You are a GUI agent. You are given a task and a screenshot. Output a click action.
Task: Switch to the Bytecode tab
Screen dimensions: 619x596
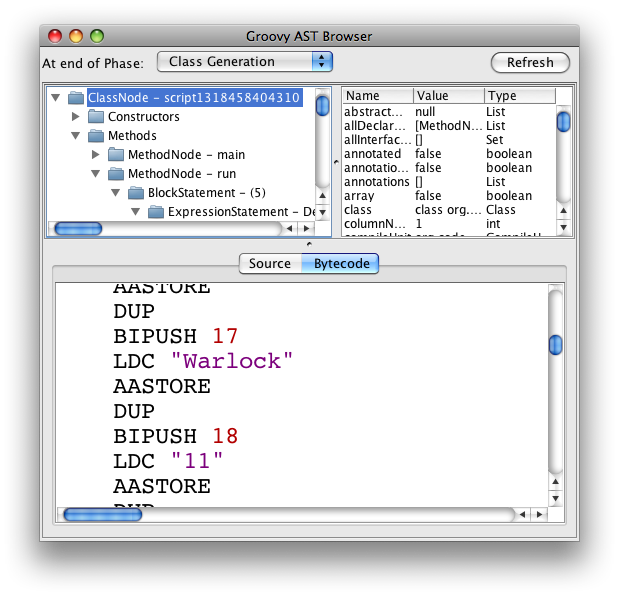340,263
